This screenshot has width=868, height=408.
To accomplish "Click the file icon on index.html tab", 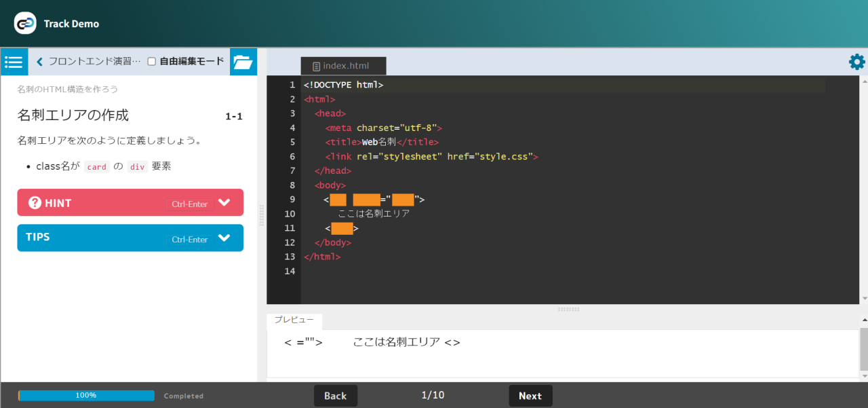I will click(x=316, y=67).
